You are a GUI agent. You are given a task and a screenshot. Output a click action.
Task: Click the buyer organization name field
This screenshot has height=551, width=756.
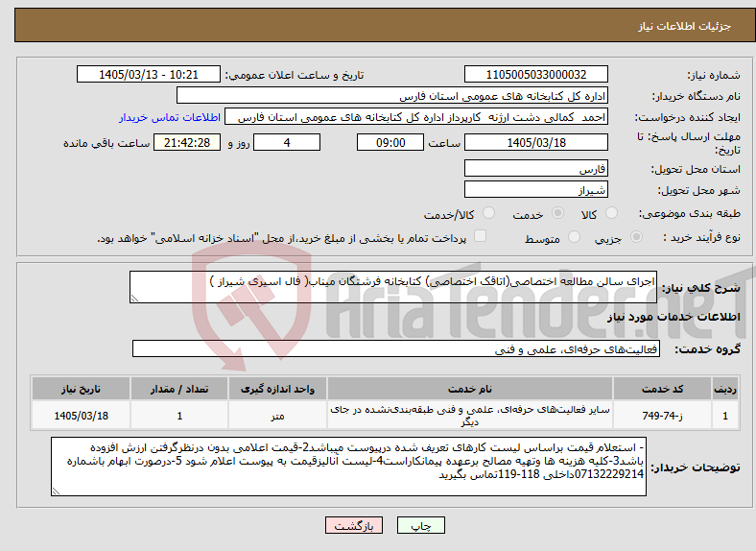pos(392,96)
